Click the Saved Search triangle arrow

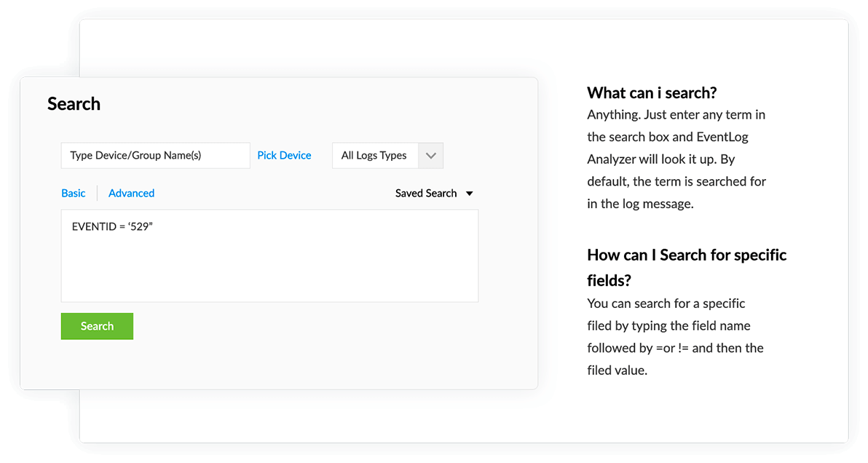(x=470, y=194)
